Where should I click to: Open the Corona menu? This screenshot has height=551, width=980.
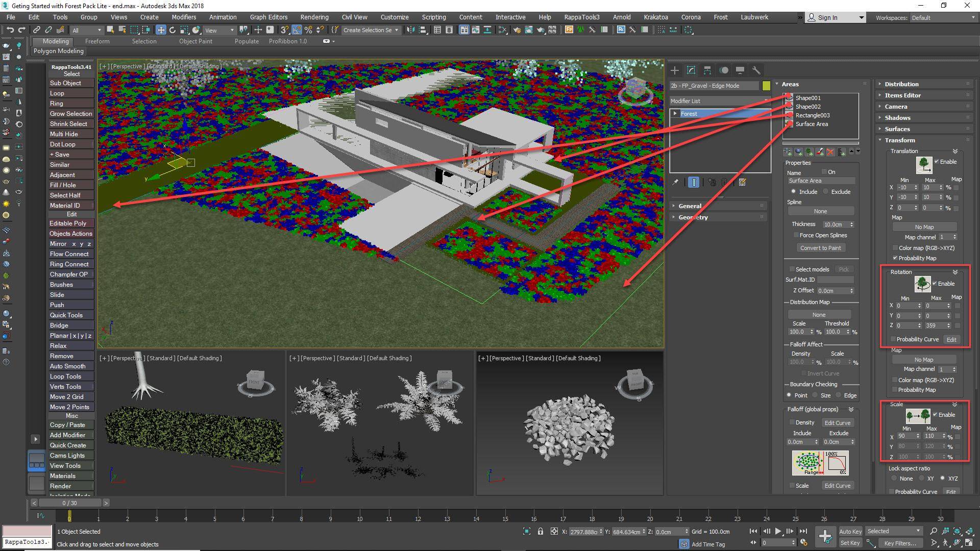(691, 17)
